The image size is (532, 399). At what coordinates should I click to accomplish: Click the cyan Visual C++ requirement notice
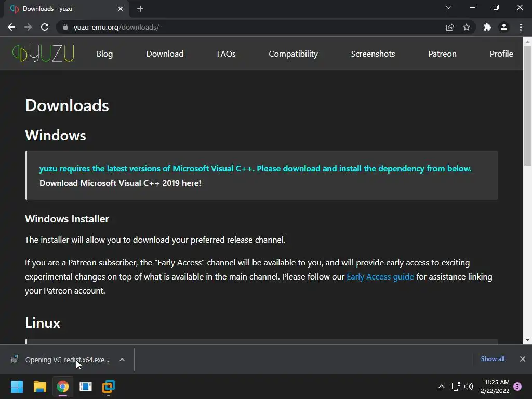click(x=255, y=169)
